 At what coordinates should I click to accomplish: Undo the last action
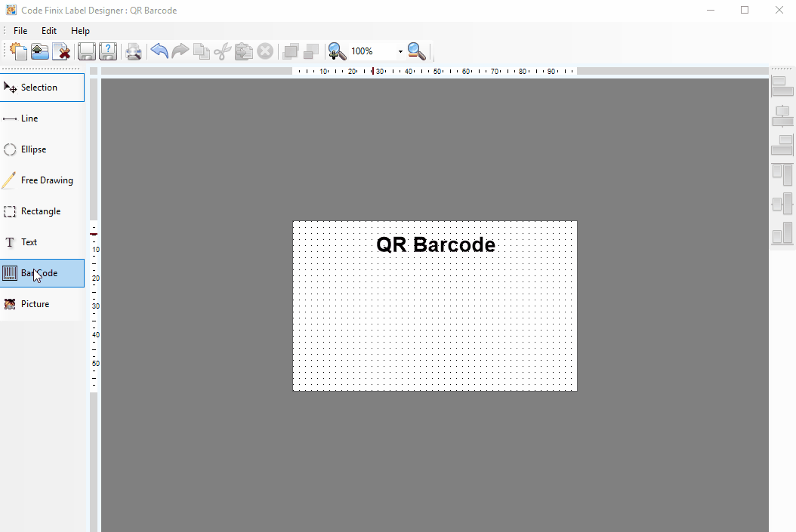159,51
